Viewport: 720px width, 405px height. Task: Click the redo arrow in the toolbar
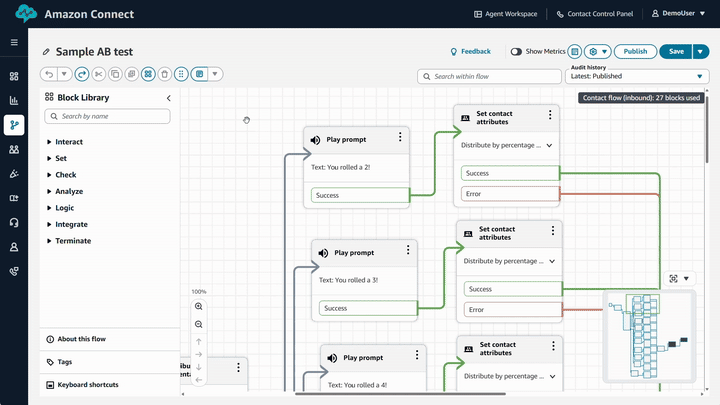(81, 74)
